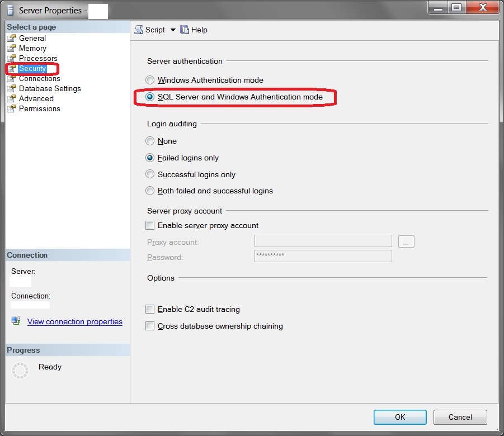Click the Help toolbar icon
Image resolution: width=504 pixels, height=436 pixels.
click(x=185, y=30)
